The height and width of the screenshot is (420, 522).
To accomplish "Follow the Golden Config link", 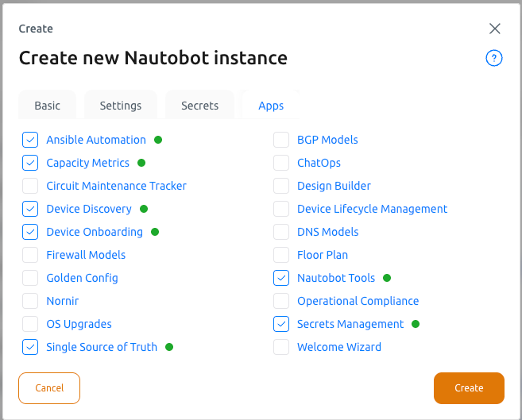I will (82, 278).
